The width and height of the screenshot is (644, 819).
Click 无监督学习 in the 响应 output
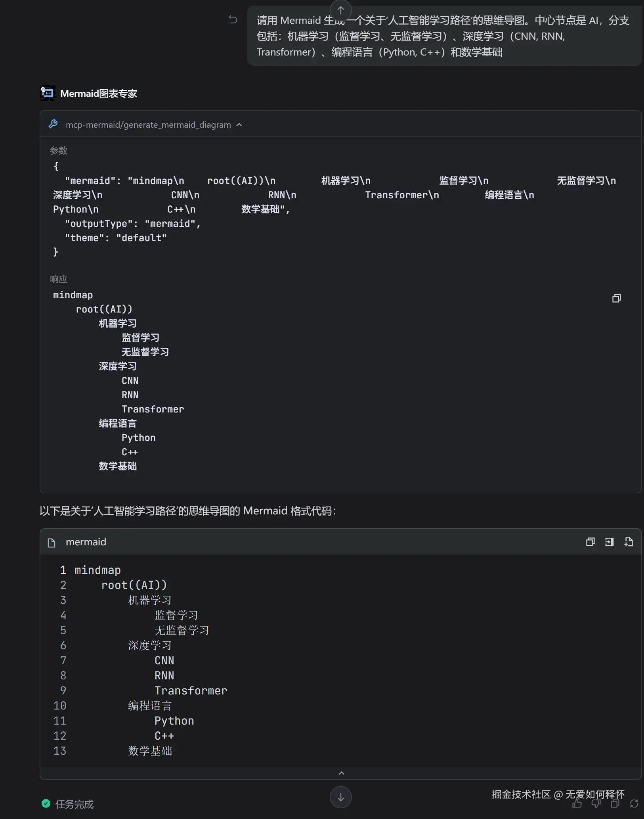pos(145,352)
